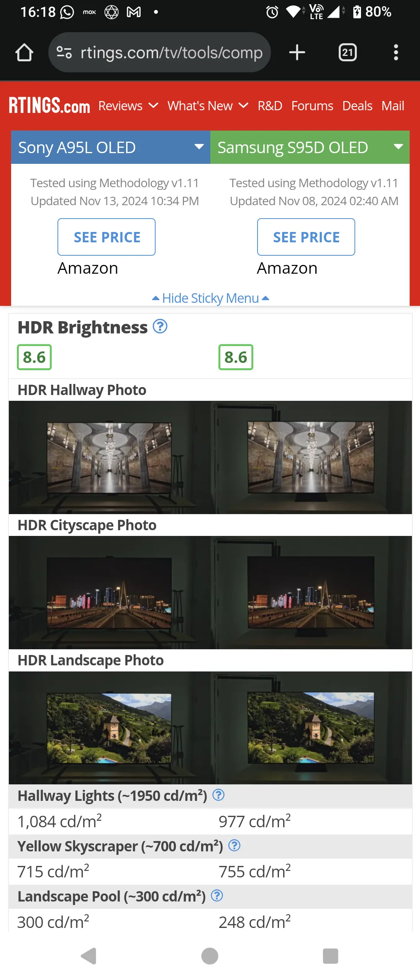Open help icon next to HDR Brightness
The image size is (420, 980).
[160, 327]
